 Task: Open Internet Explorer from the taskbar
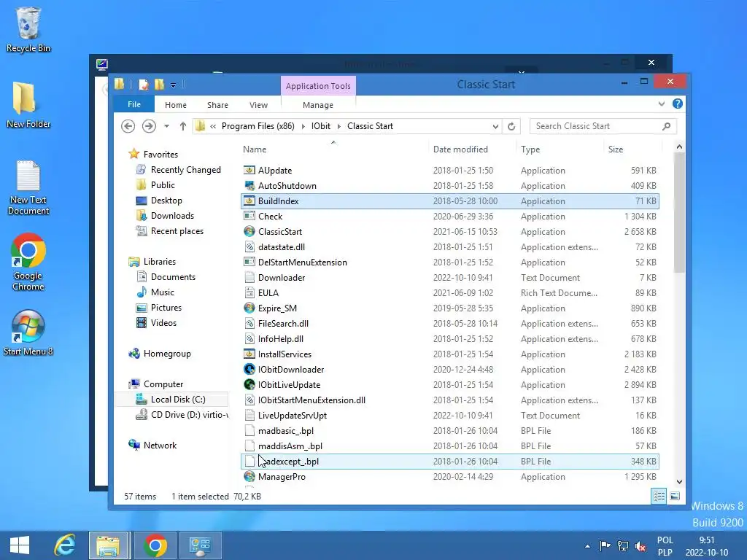click(x=64, y=545)
